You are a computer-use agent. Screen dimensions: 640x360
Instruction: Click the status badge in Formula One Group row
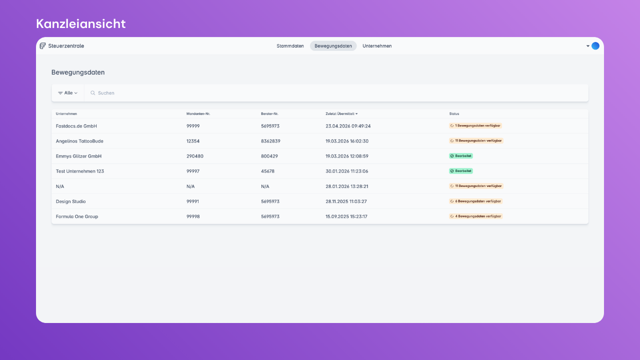tap(476, 216)
